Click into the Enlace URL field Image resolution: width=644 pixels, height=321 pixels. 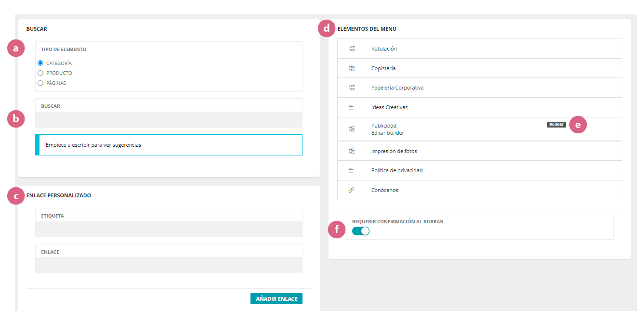click(x=169, y=265)
